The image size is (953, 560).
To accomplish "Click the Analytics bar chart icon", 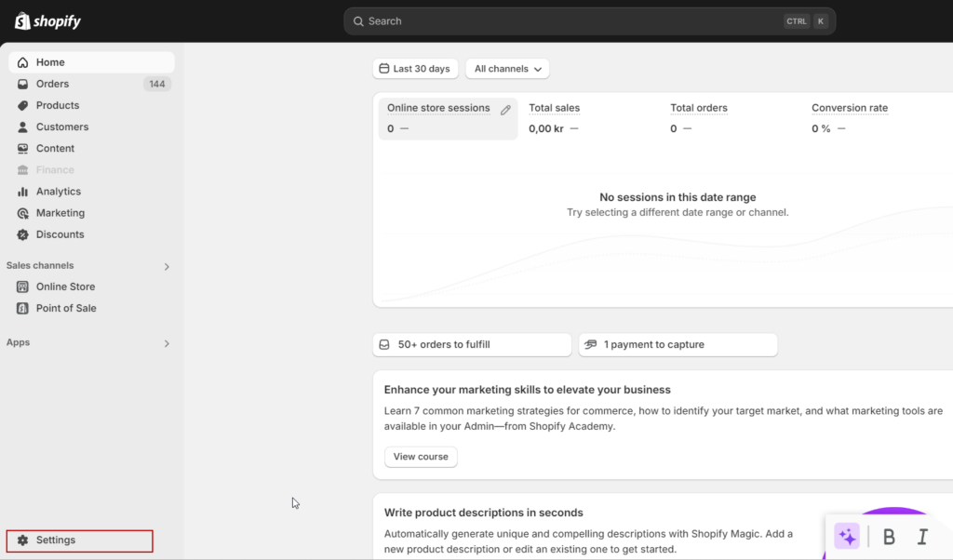I will point(22,192).
